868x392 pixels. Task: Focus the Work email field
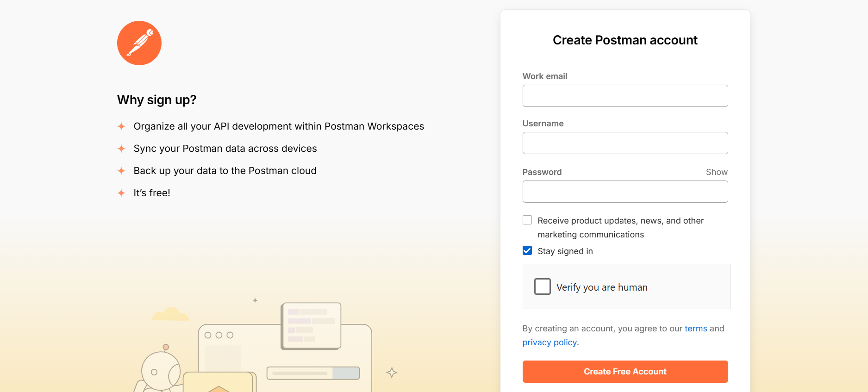click(x=625, y=96)
